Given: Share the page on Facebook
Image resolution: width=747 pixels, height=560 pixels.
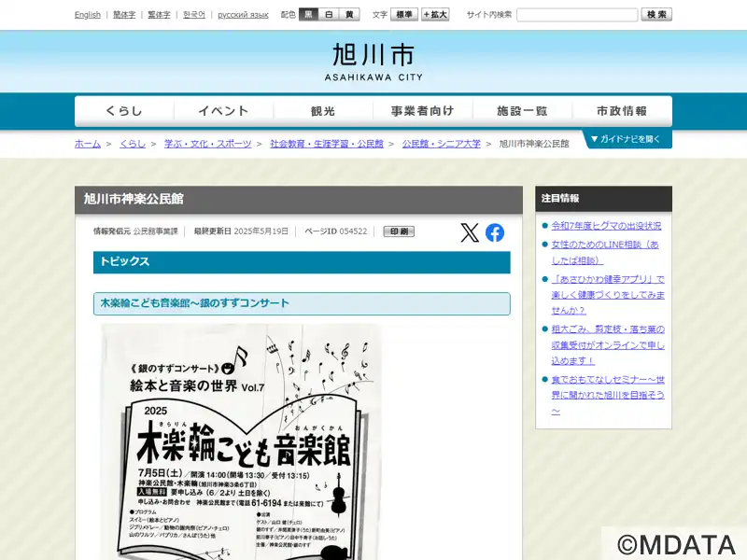Looking at the screenshot, I should point(495,232).
